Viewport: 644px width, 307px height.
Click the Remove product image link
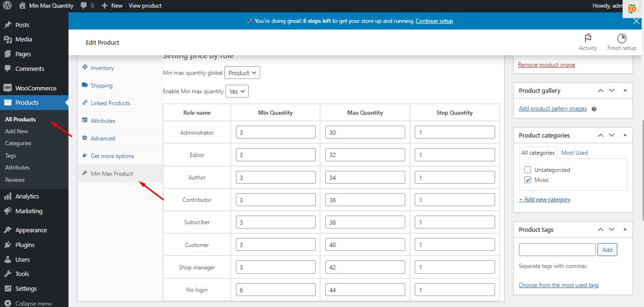[546, 65]
